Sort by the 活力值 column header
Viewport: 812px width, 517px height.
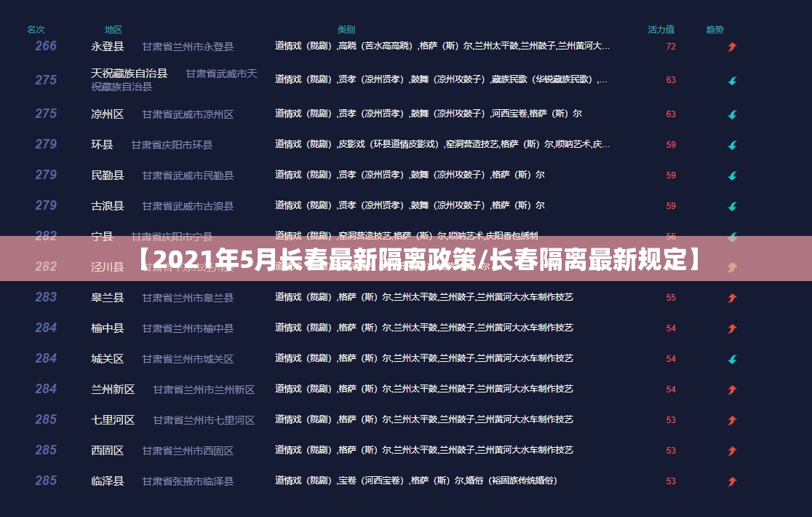click(661, 30)
